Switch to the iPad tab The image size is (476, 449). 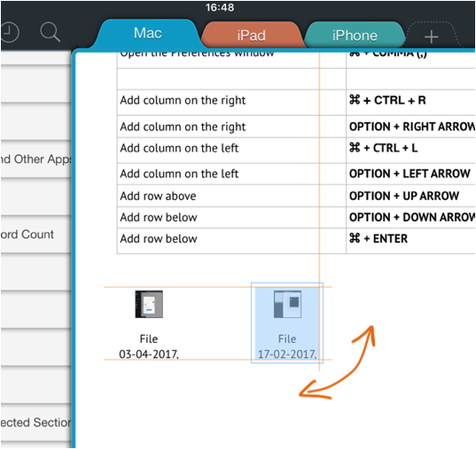coord(252,35)
